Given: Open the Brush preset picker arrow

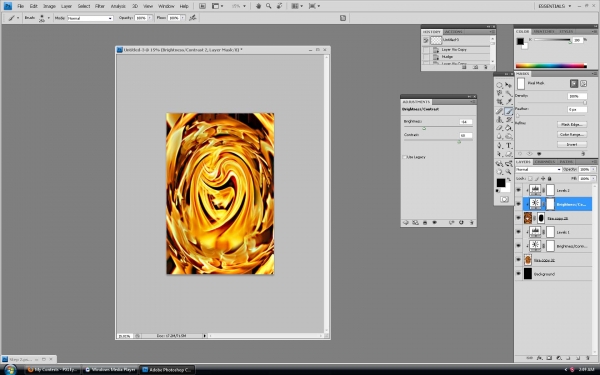Looking at the screenshot, I should pos(49,18).
